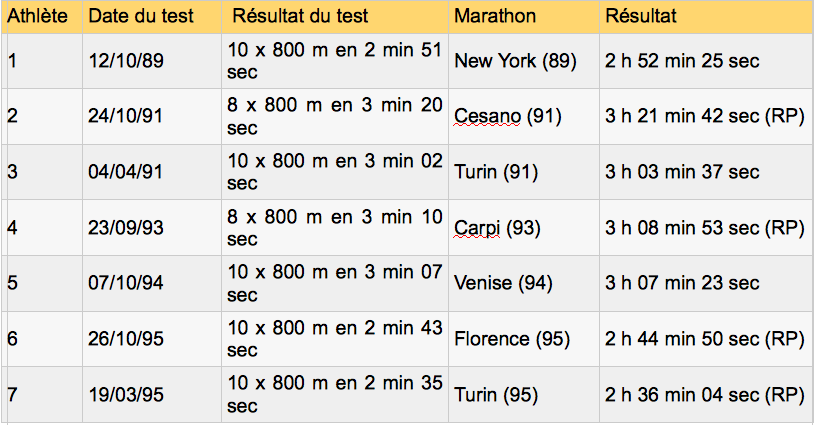Viewport: 815px width, 425px height.
Task: Select the date cell 19/03/95
Action: (x=125, y=395)
